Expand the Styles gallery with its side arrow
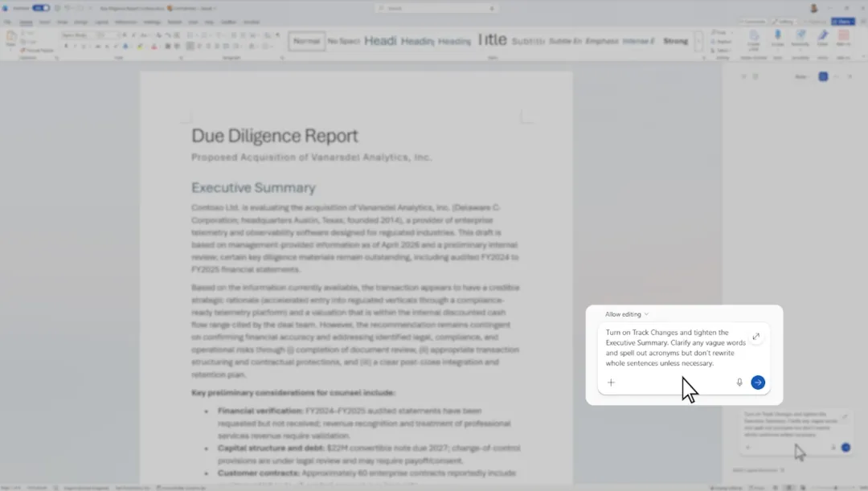 click(x=698, y=42)
